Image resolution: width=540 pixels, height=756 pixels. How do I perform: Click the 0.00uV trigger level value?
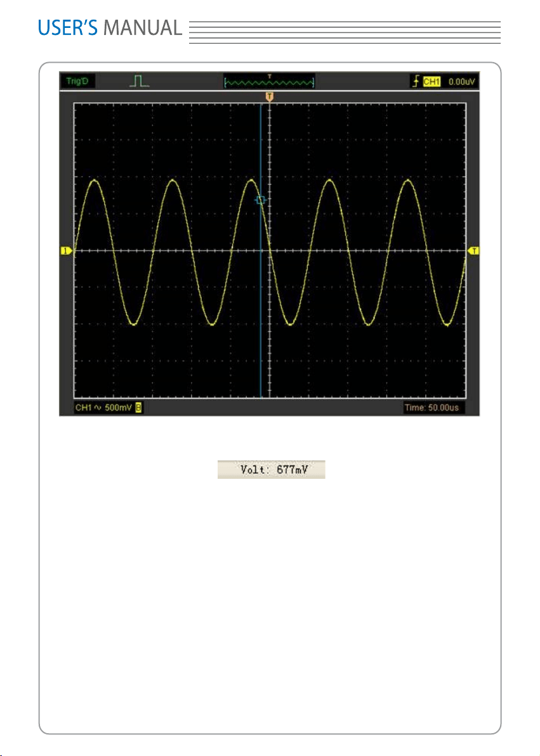(462, 82)
